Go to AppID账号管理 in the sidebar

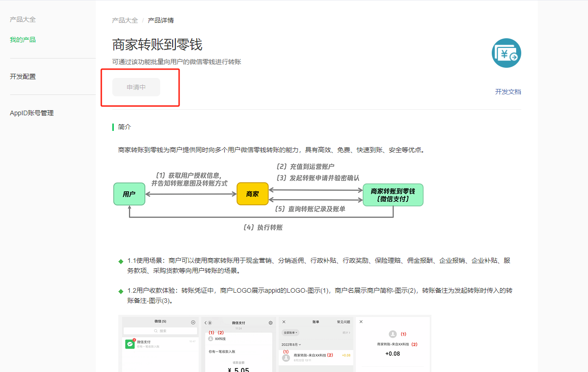pos(32,113)
